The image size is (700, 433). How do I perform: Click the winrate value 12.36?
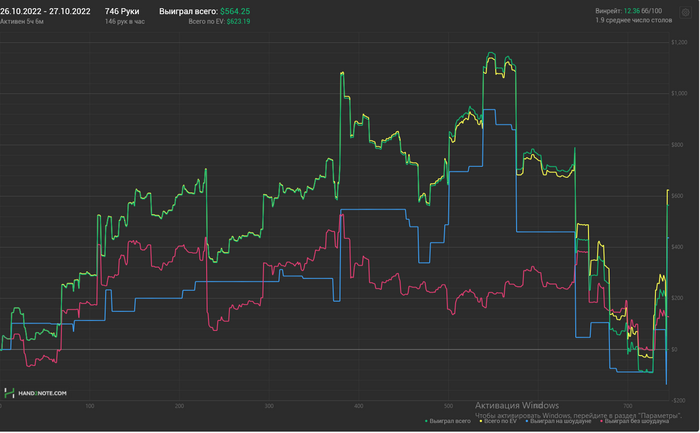(x=631, y=11)
